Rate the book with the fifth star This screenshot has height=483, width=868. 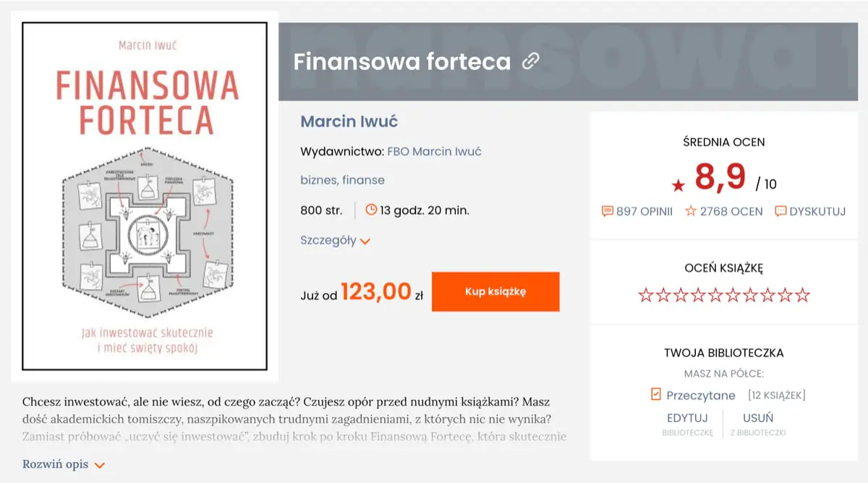pyautogui.click(x=715, y=296)
